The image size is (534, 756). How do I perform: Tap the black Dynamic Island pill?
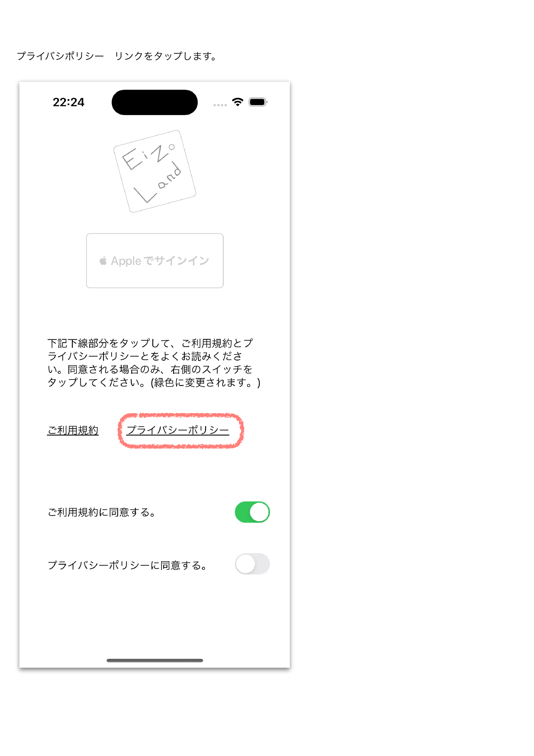click(x=155, y=103)
